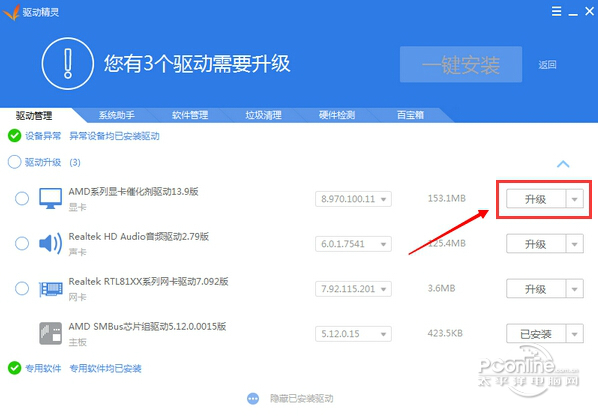
Task: Click the 驱动升级 label
Action: pyautogui.click(x=43, y=162)
